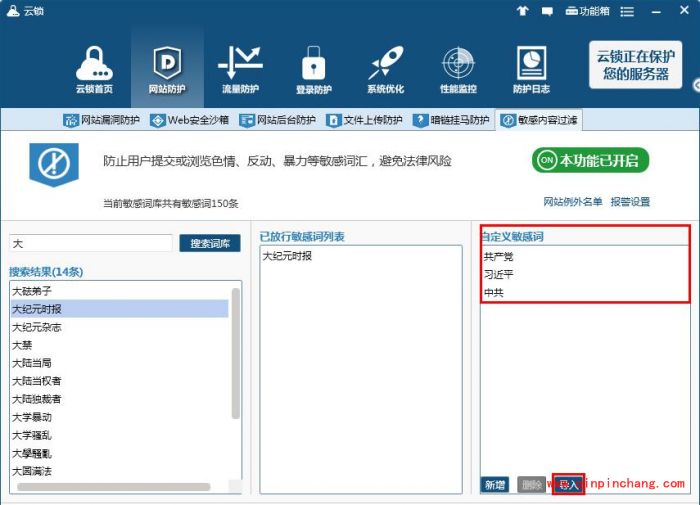
Task: Click 导入 button for custom words
Action: tap(568, 484)
